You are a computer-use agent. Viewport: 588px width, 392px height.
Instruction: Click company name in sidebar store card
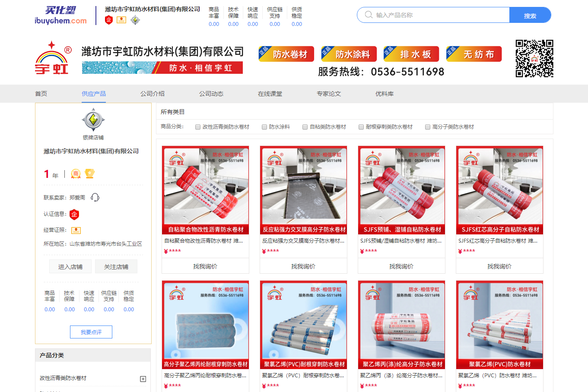click(91, 151)
